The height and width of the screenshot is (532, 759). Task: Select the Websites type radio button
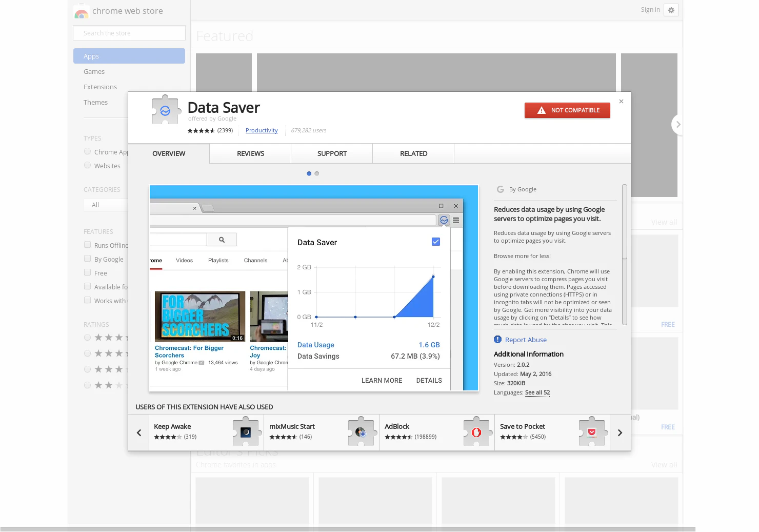[x=88, y=165]
